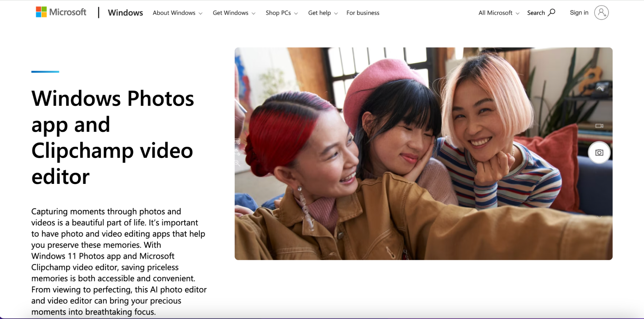Open the Windows home link
The image size is (644, 319).
point(125,13)
